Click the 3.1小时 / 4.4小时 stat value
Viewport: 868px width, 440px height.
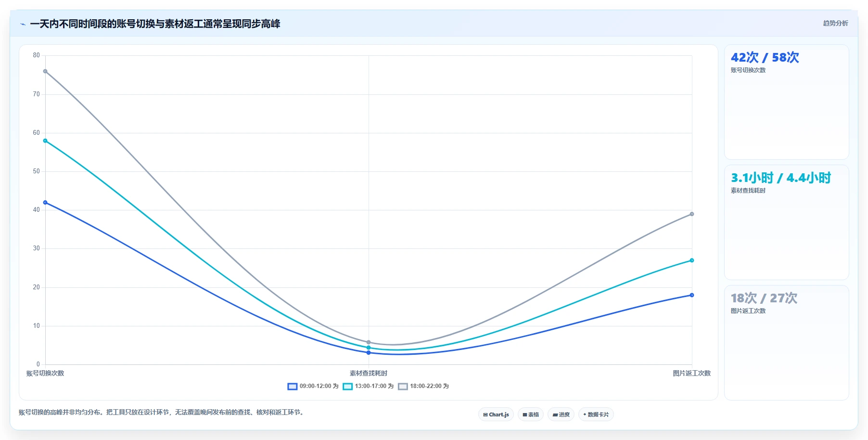coord(781,178)
